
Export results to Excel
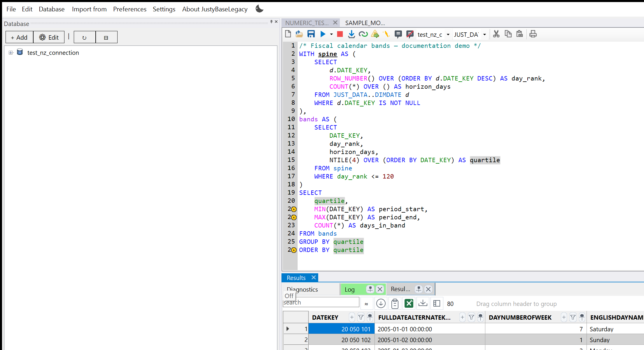tap(409, 304)
